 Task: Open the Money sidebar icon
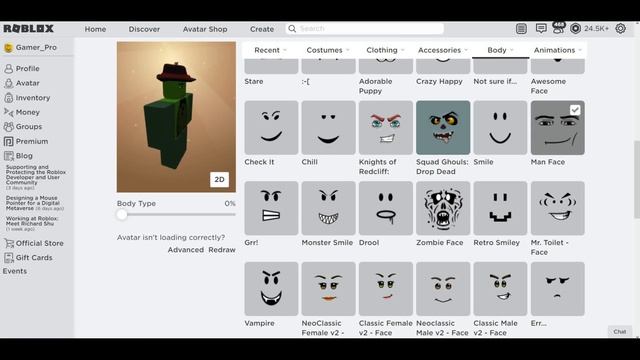[x=8, y=112]
